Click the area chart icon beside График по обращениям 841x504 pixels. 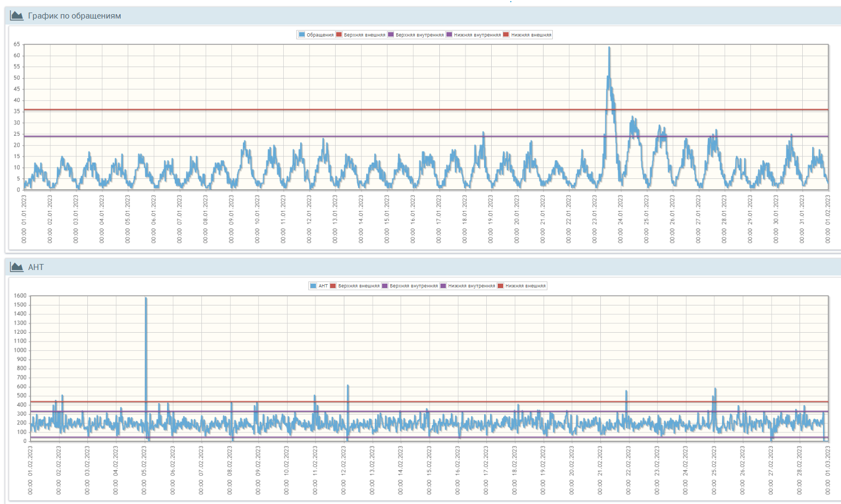(17, 16)
